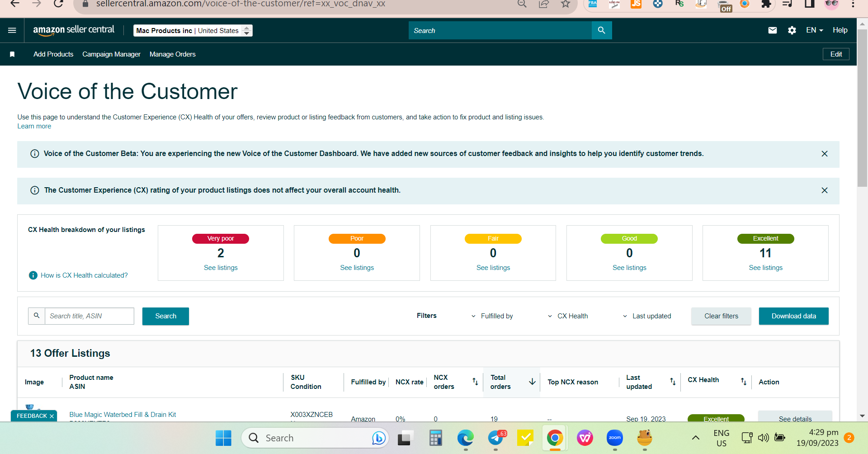The image size is (868, 454).
Task: Open Add Products menu item
Action: [x=53, y=54]
